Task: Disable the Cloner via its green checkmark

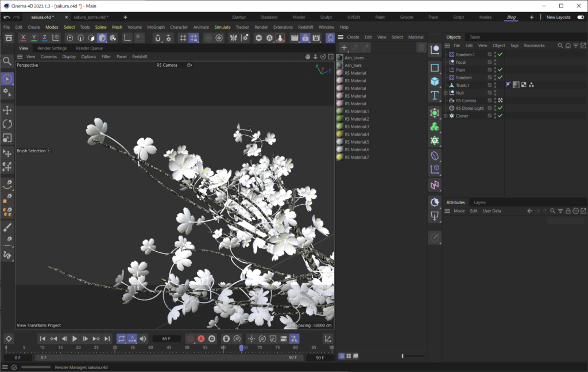Action: click(x=500, y=116)
